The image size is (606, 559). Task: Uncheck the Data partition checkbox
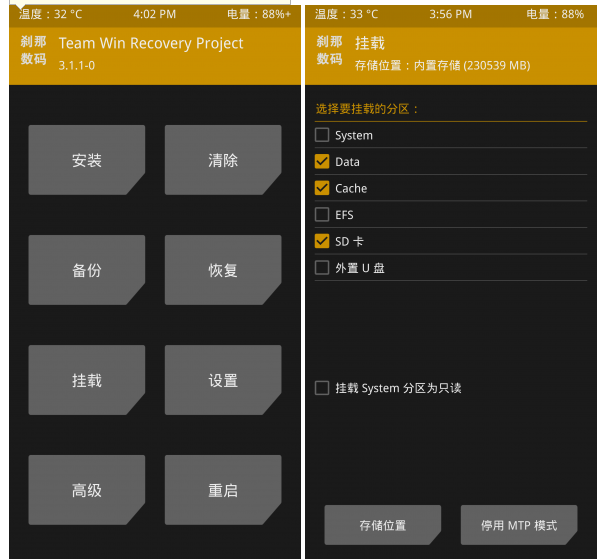322,162
